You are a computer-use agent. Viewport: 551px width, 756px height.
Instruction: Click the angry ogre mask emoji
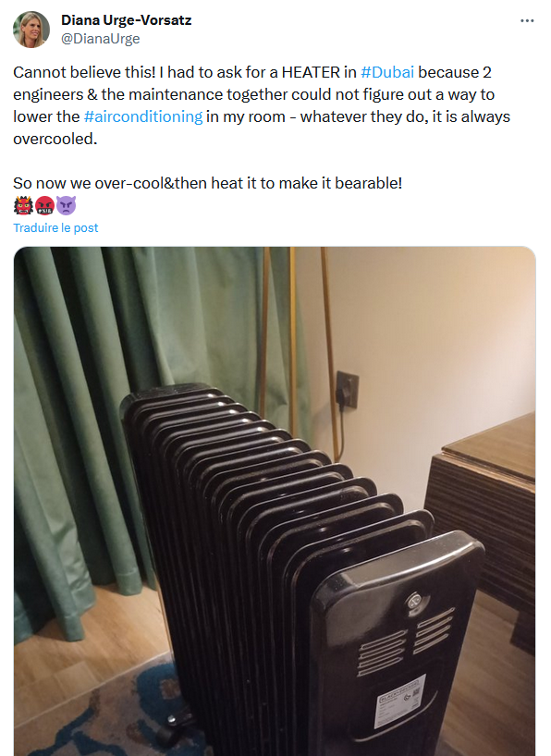(23, 206)
